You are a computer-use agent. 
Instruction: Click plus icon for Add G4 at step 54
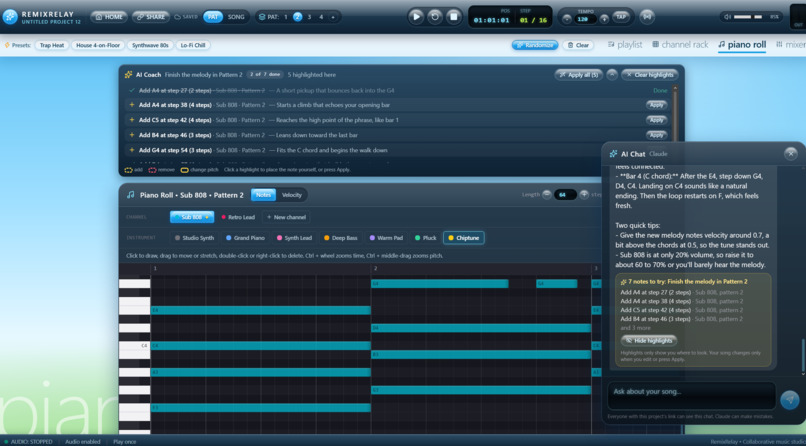[132, 150]
